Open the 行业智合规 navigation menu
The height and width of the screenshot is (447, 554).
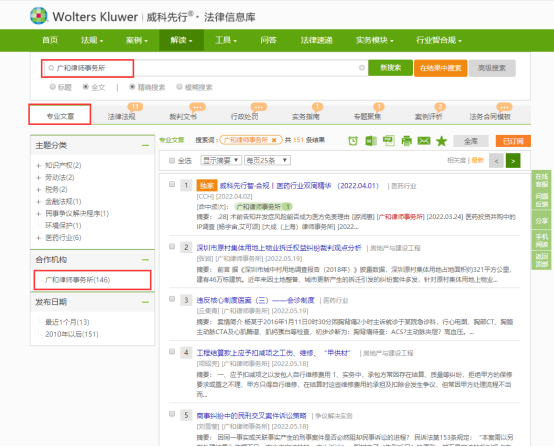(438, 40)
